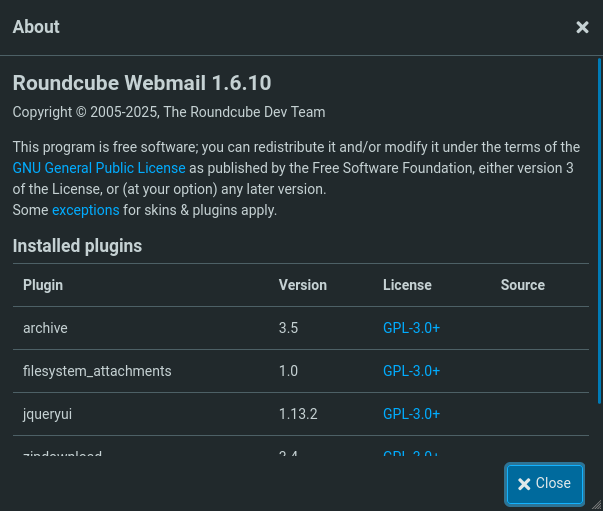Click the Roundcube Webmail 1.6.10 heading
603x511 pixels.
[x=141, y=82]
